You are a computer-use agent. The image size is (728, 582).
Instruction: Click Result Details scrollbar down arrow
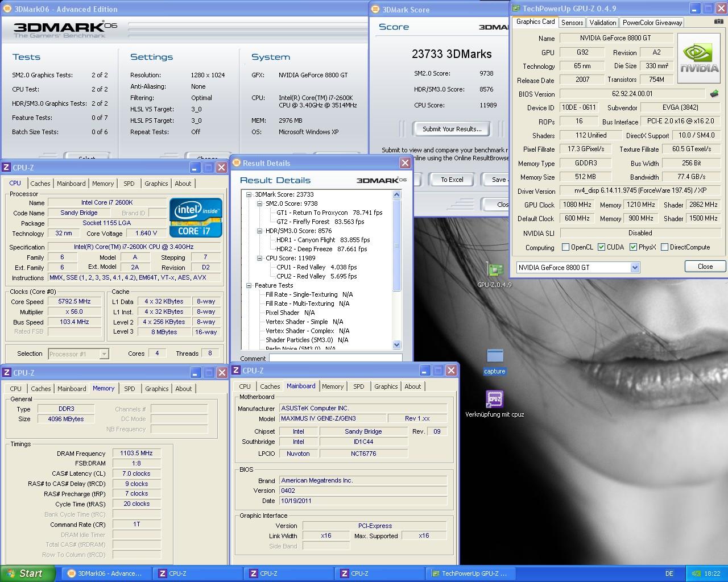click(396, 344)
